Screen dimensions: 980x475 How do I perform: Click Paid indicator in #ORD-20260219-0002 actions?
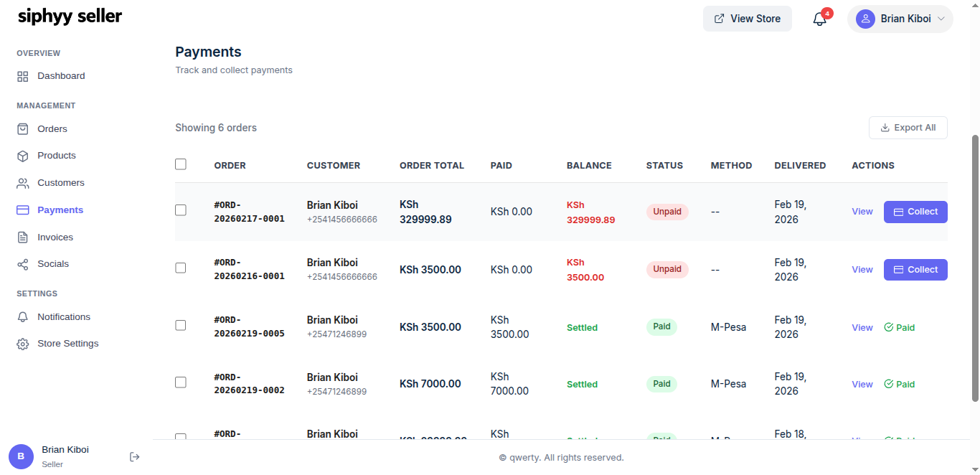(x=900, y=385)
